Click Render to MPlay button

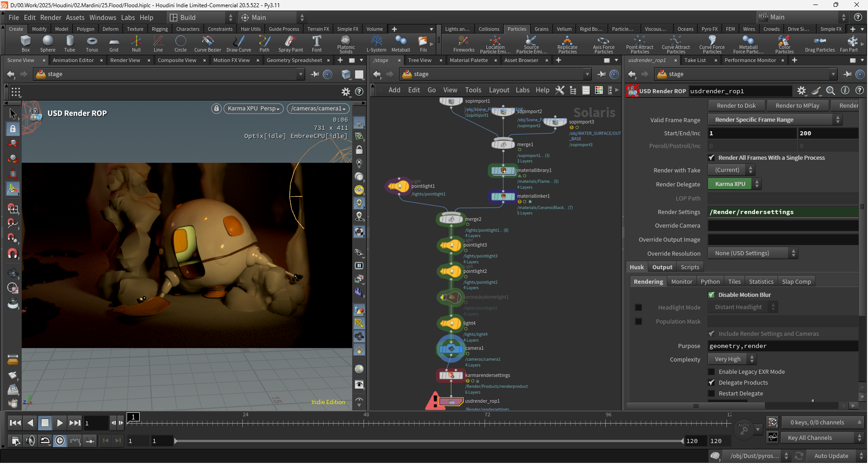point(797,106)
